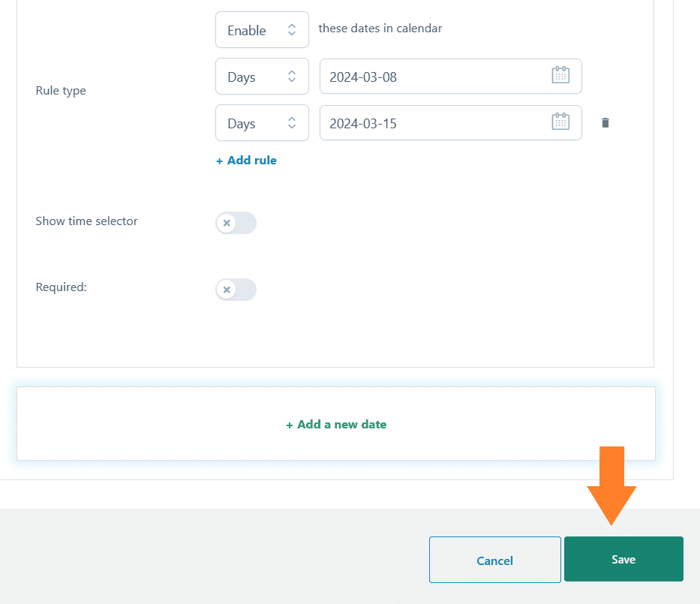Click Add rule link

tap(246, 161)
